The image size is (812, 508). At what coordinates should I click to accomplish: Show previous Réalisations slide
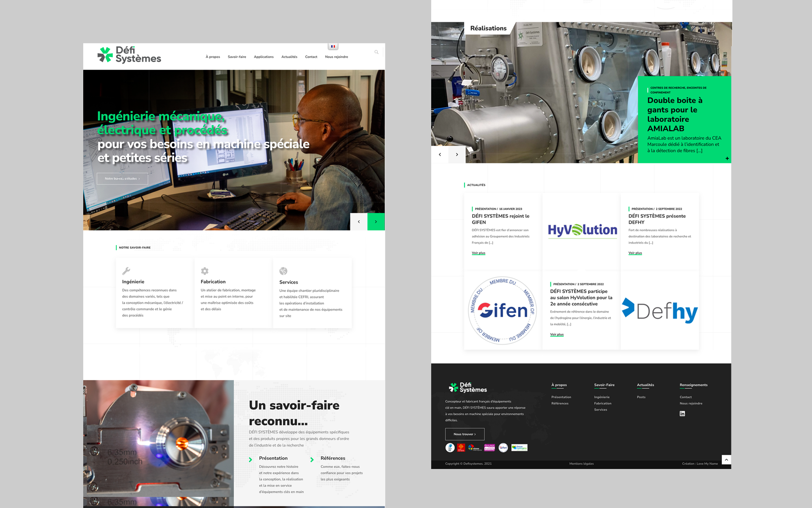tap(440, 154)
